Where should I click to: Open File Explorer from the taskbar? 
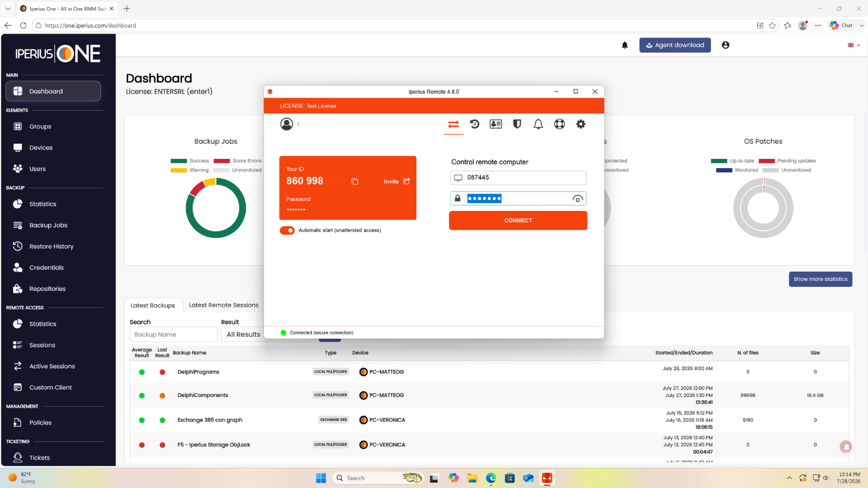tap(473, 478)
